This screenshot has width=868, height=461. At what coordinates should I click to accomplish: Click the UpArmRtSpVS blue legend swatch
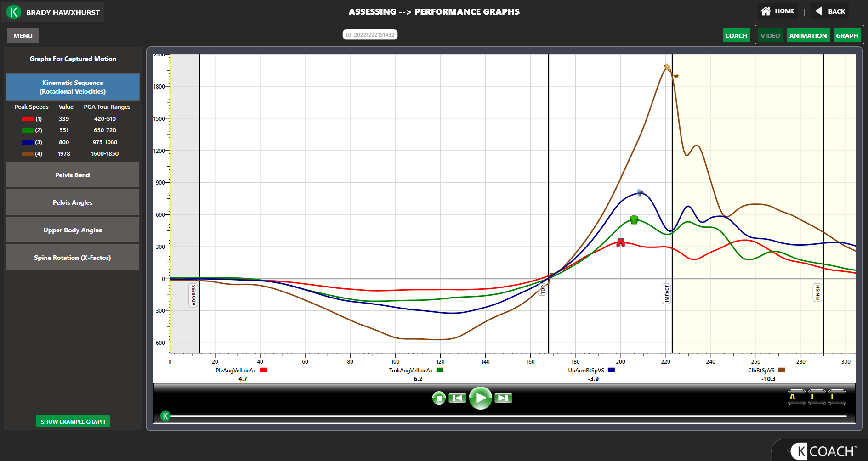click(611, 370)
